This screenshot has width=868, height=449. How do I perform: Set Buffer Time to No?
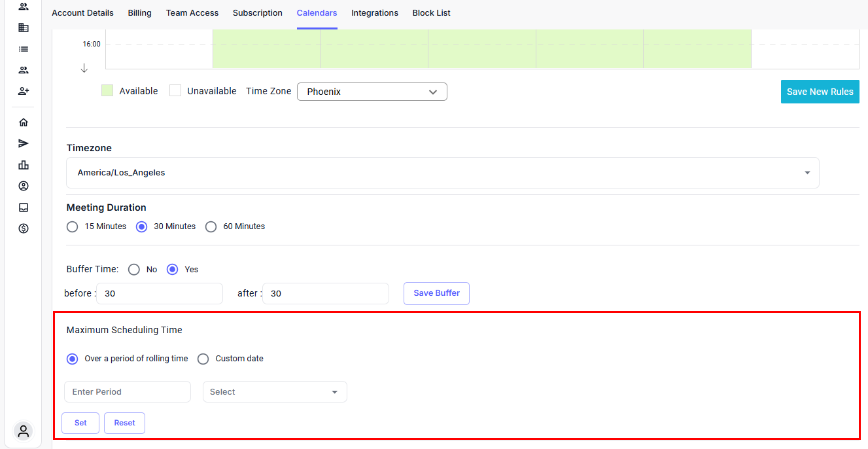(134, 270)
